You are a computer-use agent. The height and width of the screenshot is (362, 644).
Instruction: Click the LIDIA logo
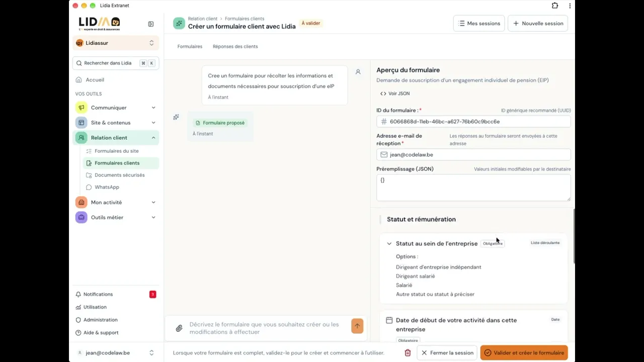100,24
